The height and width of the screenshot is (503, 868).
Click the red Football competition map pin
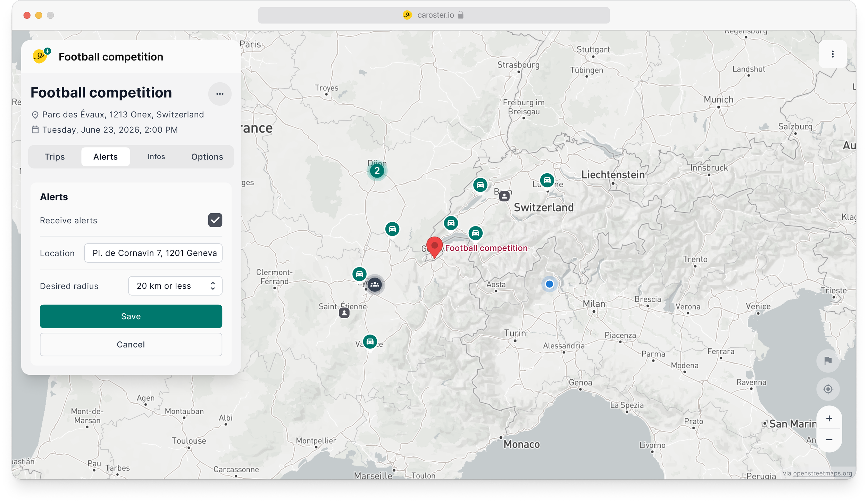(434, 246)
